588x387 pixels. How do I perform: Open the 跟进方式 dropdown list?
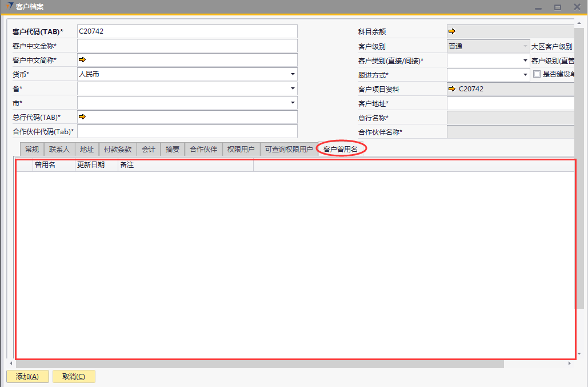tap(525, 75)
